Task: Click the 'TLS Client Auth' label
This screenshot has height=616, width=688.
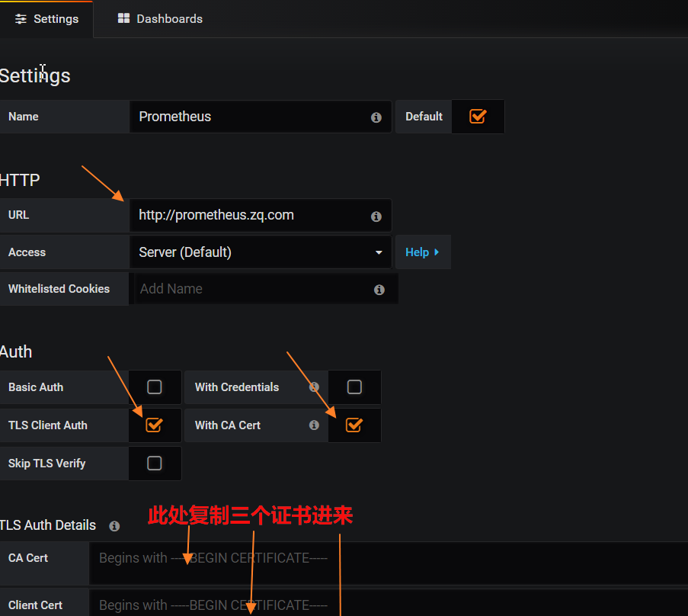Action: 47,425
